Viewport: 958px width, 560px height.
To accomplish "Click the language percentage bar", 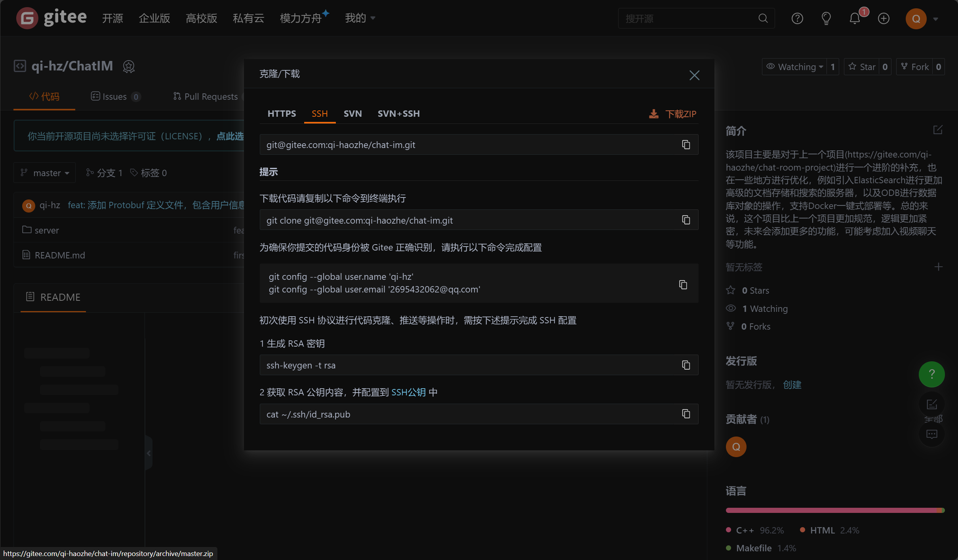I will point(835,510).
